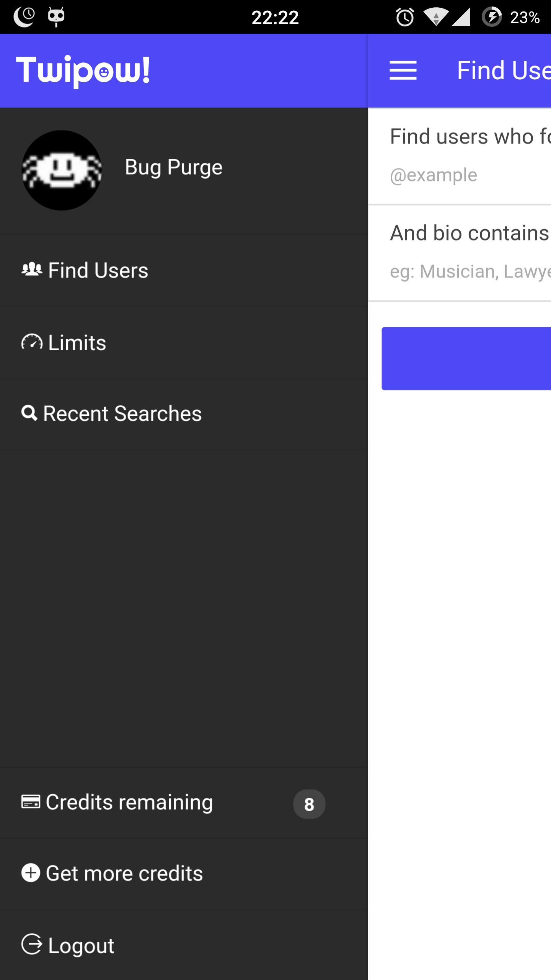Viewport: 551px width, 980px height.
Task: Select Get more credits
Action: coord(184,873)
